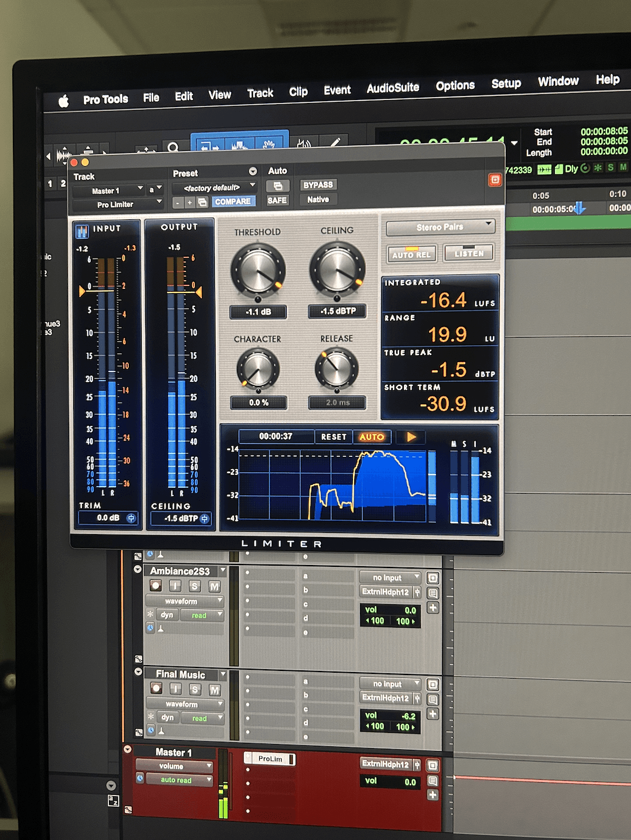Select the Pencil tool in toolbar
Viewport: 631px width, 840px height.
tap(335, 143)
